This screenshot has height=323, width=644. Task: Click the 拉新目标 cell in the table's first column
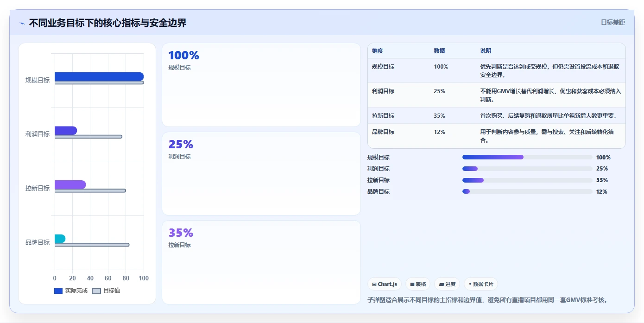[383, 116]
